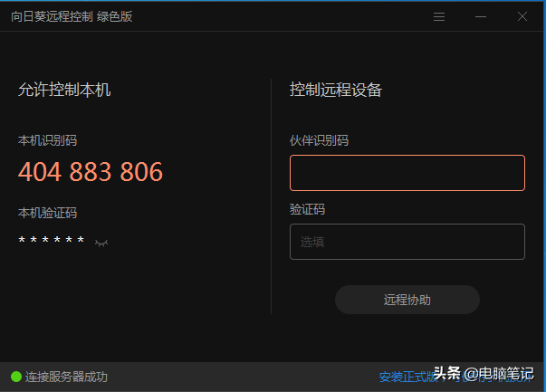Click the 伙伴识别码 label
This screenshot has height=392, width=546.
tap(319, 140)
